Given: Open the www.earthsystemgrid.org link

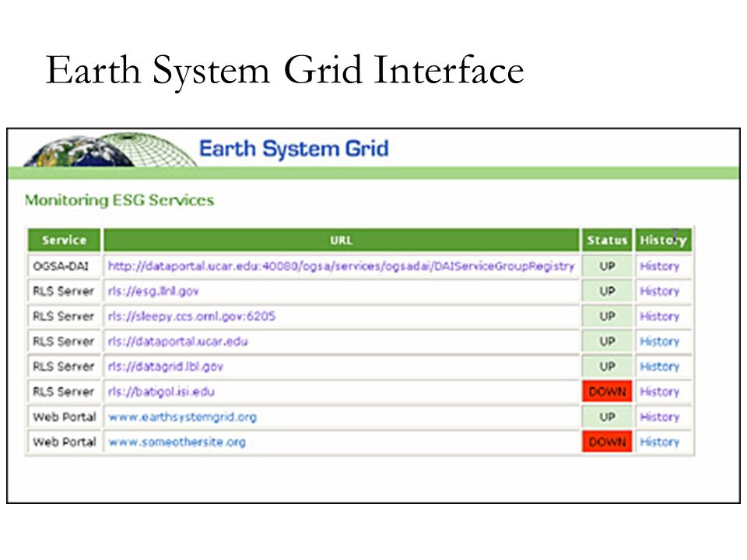Looking at the screenshot, I should 182,418.
